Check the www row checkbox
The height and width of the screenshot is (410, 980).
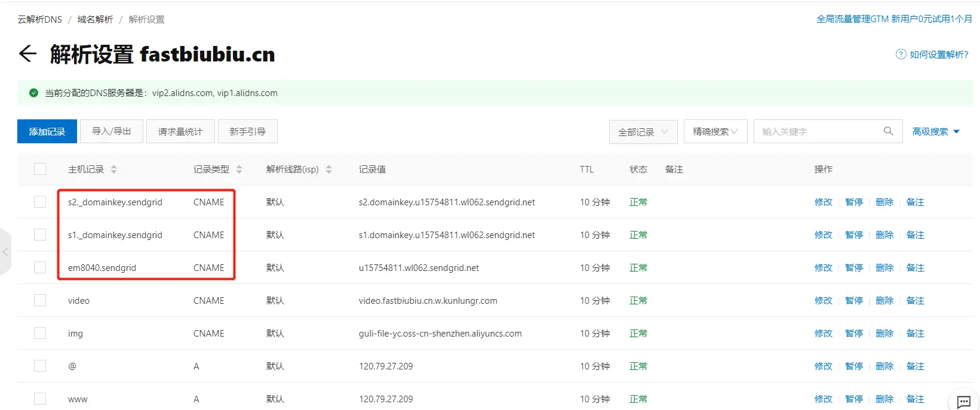pyautogui.click(x=40, y=399)
